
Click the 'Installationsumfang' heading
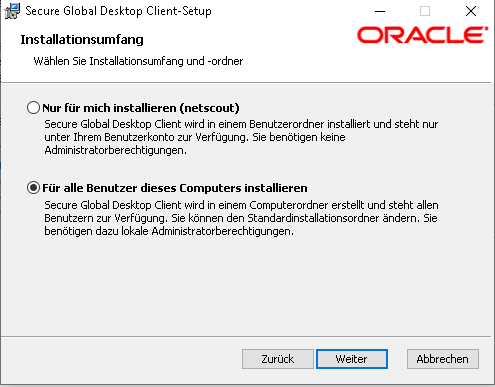[x=82, y=40]
